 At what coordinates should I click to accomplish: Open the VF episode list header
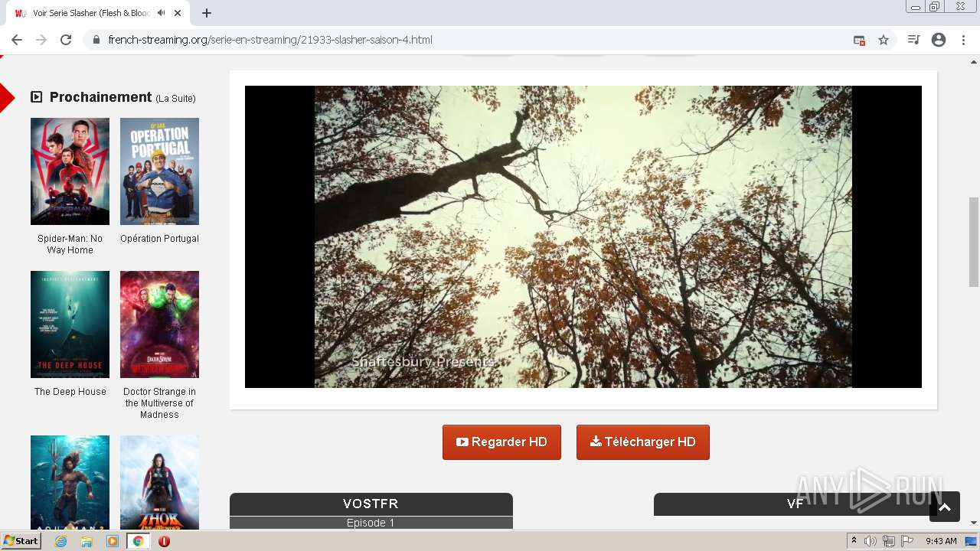click(x=795, y=504)
